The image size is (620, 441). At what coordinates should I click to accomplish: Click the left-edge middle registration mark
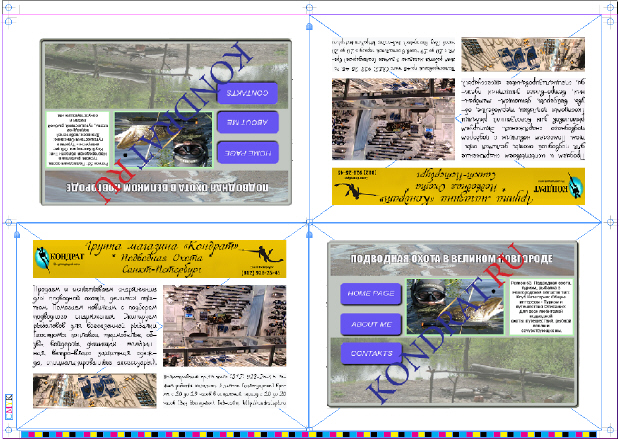coord(9,222)
